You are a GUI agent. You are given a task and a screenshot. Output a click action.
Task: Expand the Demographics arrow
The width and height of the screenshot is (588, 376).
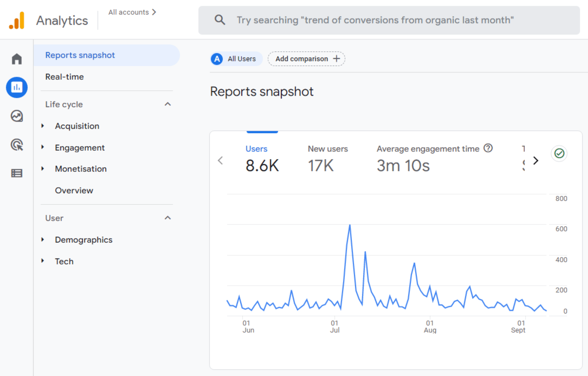click(x=42, y=240)
